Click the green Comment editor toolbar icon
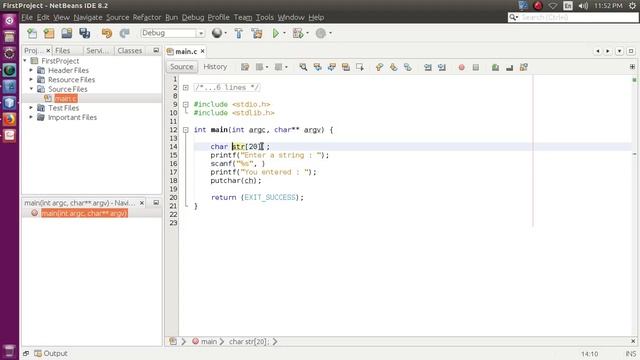 point(495,67)
